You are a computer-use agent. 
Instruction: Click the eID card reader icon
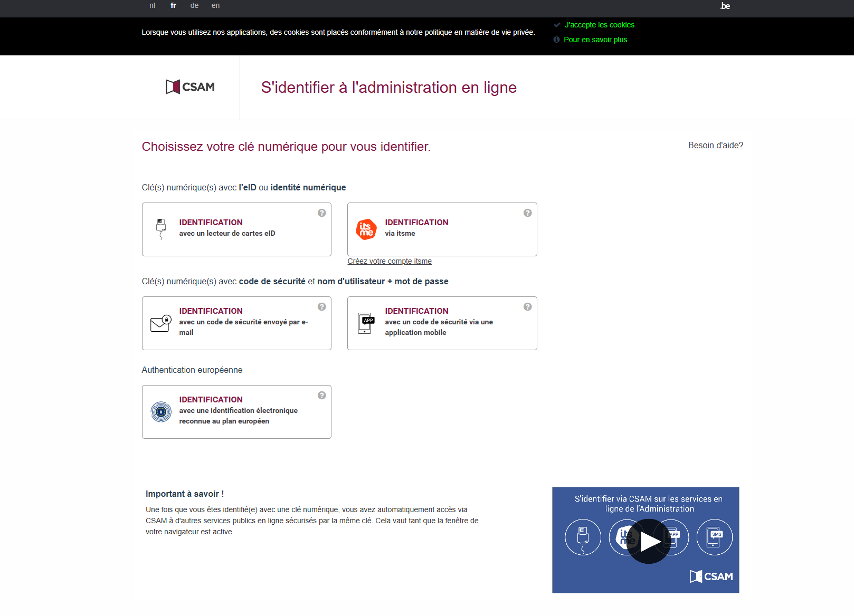coord(161,229)
